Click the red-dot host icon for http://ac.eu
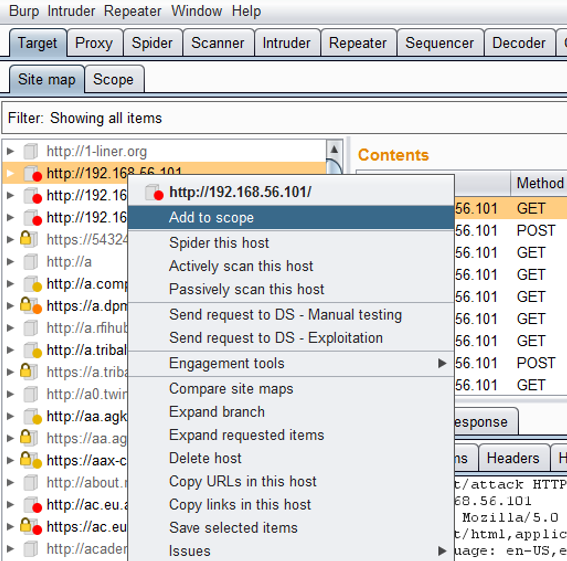567x561 pixels. (x=33, y=505)
